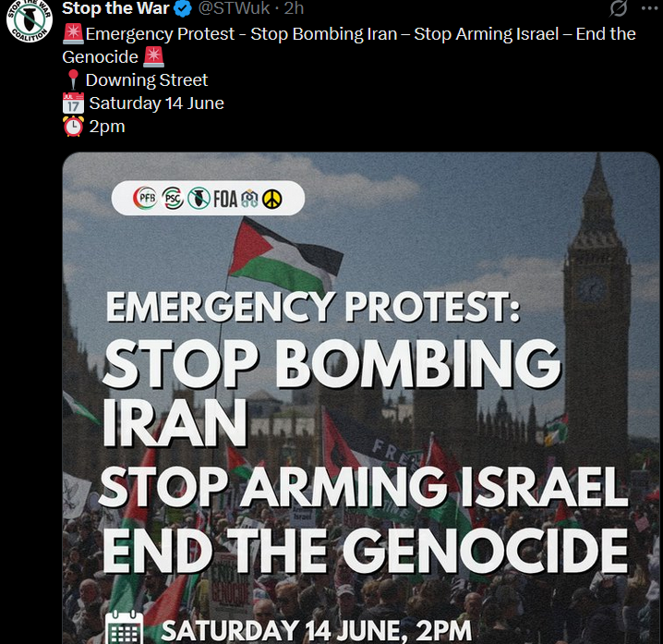Click the FOA logo in the poster
The height and width of the screenshot is (644, 663).
click(x=225, y=199)
